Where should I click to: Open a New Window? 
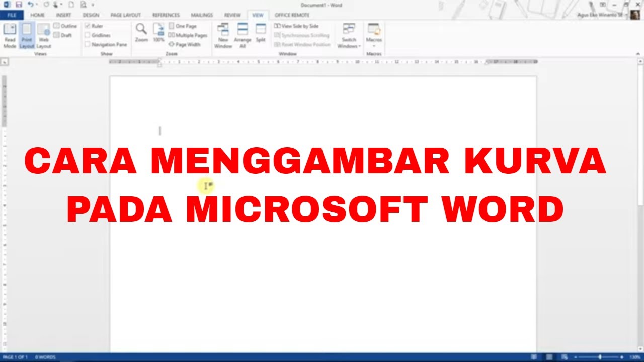tap(223, 36)
